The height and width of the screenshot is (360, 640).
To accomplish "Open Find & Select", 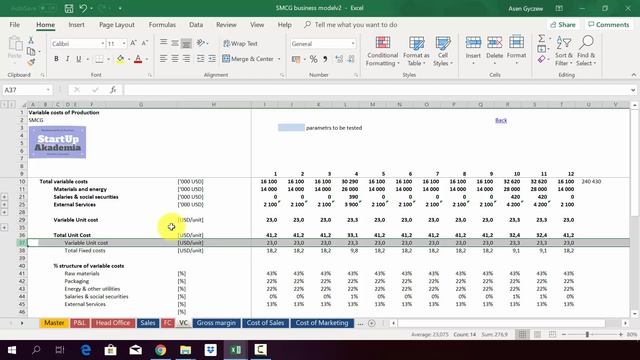I will click(x=587, y=51).
